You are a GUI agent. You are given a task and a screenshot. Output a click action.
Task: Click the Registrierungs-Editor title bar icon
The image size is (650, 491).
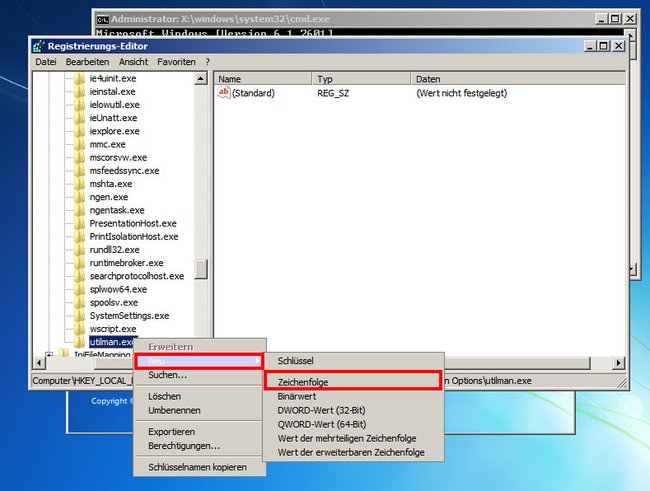click(39, 46)
